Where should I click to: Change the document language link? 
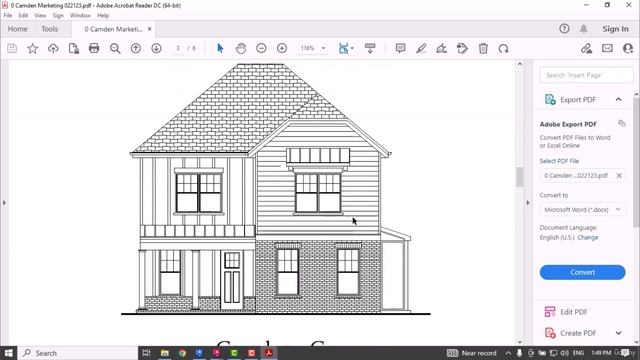point(588,238)
